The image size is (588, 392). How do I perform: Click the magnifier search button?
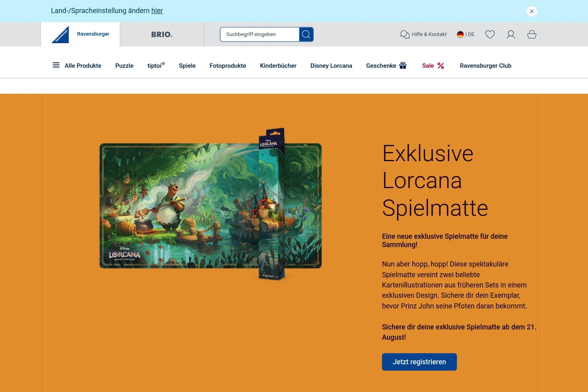pos(306,34)
